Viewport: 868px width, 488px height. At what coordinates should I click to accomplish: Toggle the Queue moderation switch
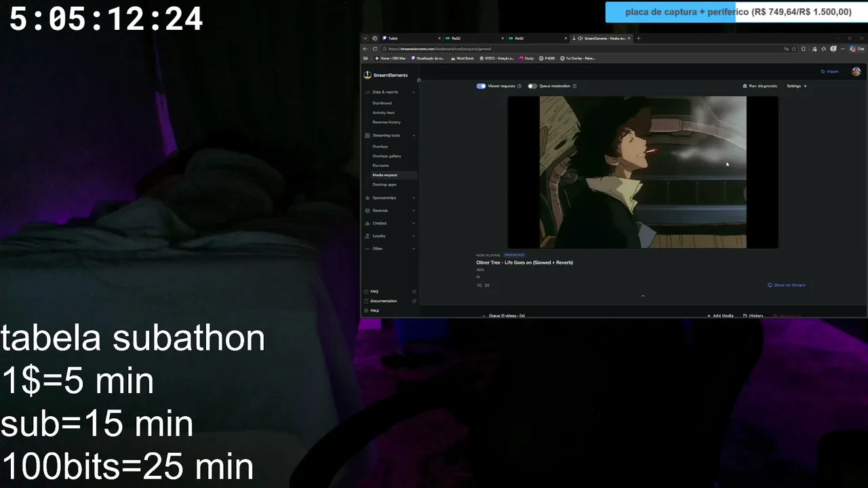click(x=532, y=86)
